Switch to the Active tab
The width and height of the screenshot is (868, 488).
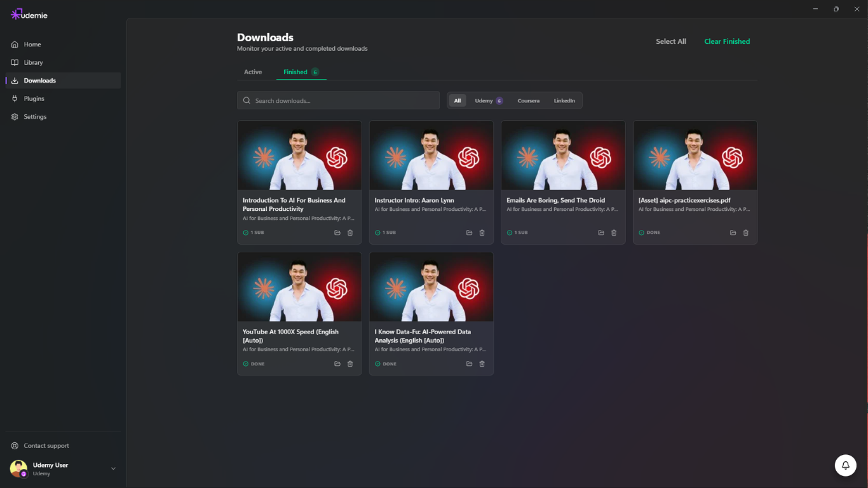tap(253, 72)
